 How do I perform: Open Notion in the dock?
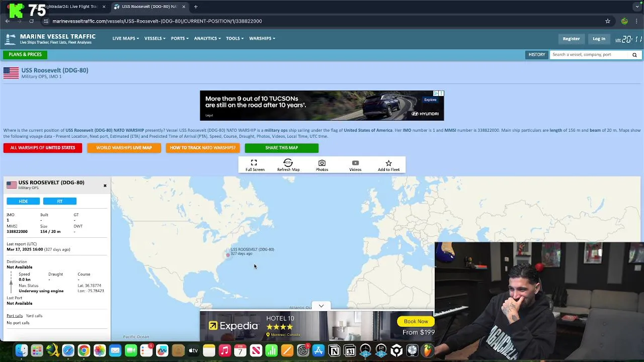point(334,350)
